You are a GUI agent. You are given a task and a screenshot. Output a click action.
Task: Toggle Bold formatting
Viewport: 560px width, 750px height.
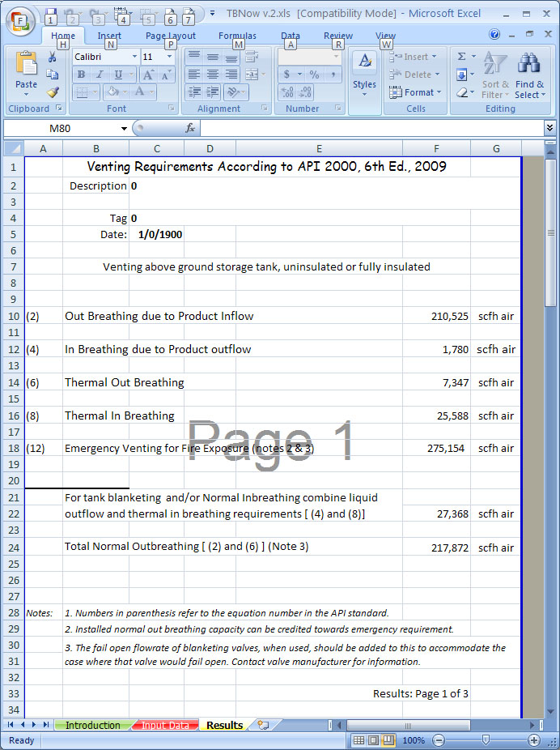tap(81, 75)
